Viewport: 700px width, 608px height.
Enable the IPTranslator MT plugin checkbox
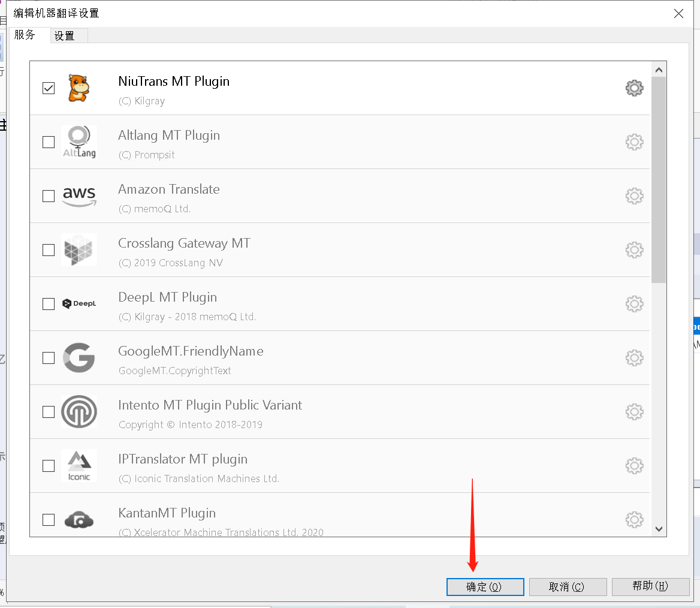48,466
